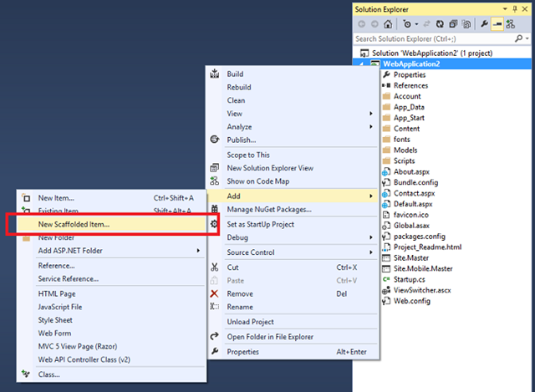Select the favicon.ico file
Viewport: 535px width, 392px height.
pyautogui.click(x=410, y=215)
